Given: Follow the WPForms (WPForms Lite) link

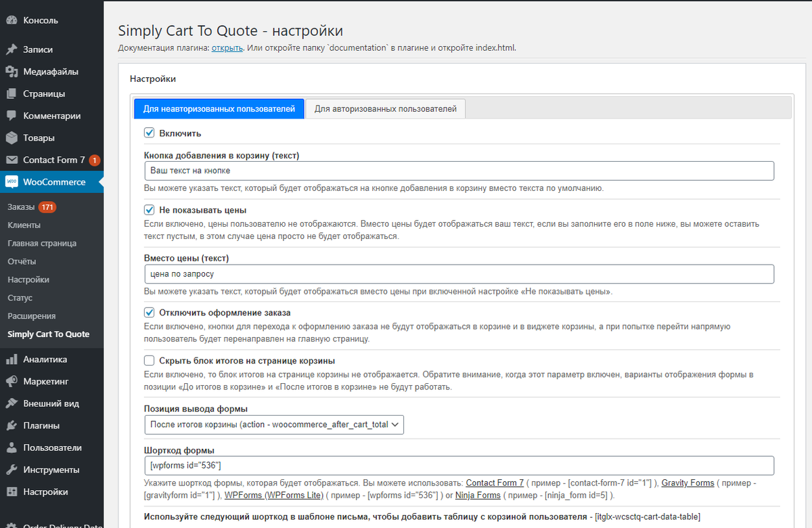Looking at the screenshot, I should (x=274, y=496).
